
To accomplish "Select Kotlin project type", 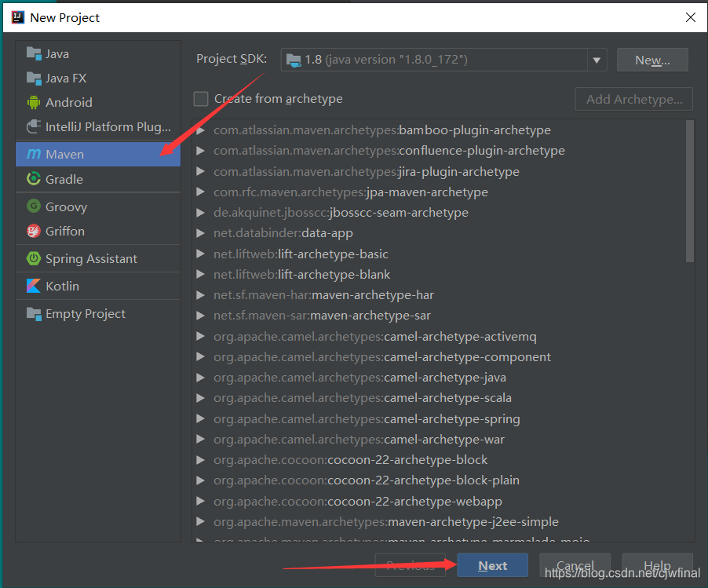I will point(98,286).
